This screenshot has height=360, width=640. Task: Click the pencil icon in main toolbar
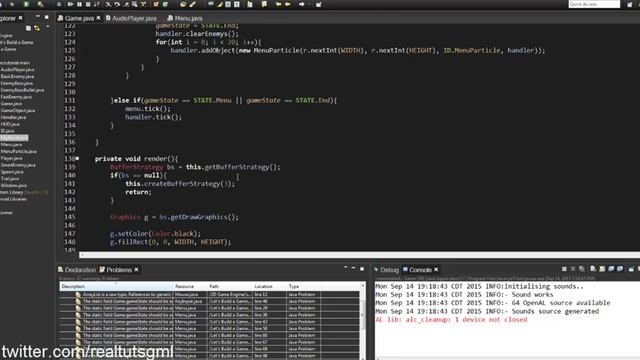[193, 4]
